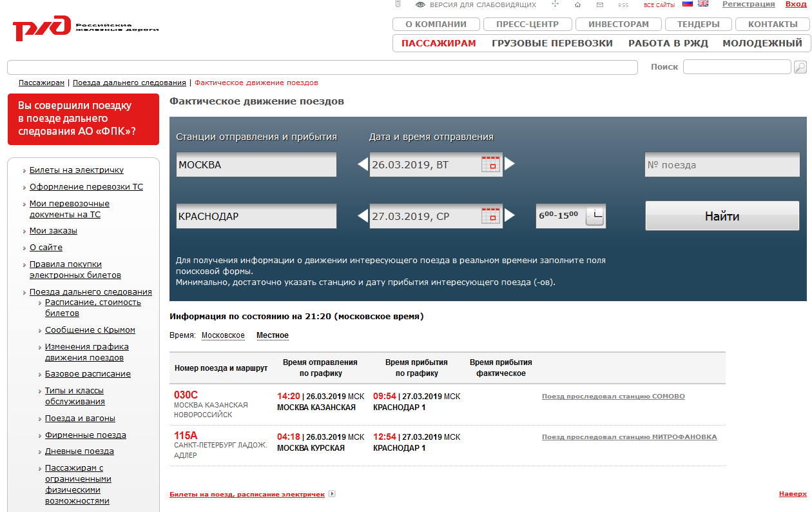Open the ГРУЗОВЫЕ ПЕРЕВОЗКИ menu section
The width and height of the screenshot is (812, 512).
click(552, 43)
